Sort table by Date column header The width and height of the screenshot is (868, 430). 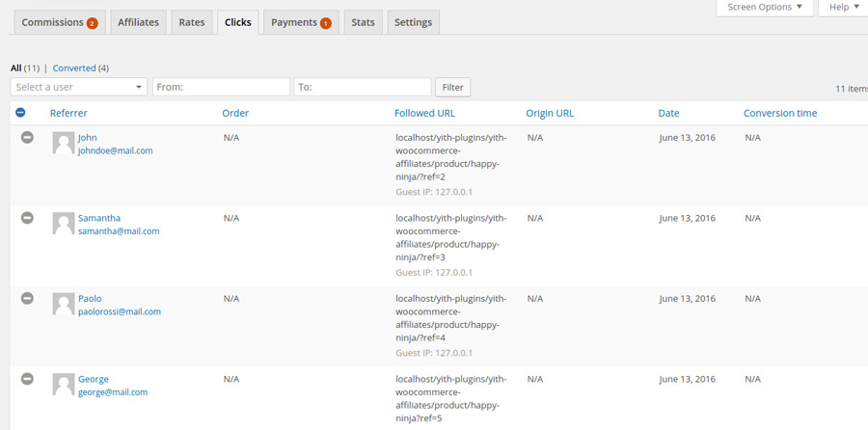pyautogui.click(x=668, y=113)
